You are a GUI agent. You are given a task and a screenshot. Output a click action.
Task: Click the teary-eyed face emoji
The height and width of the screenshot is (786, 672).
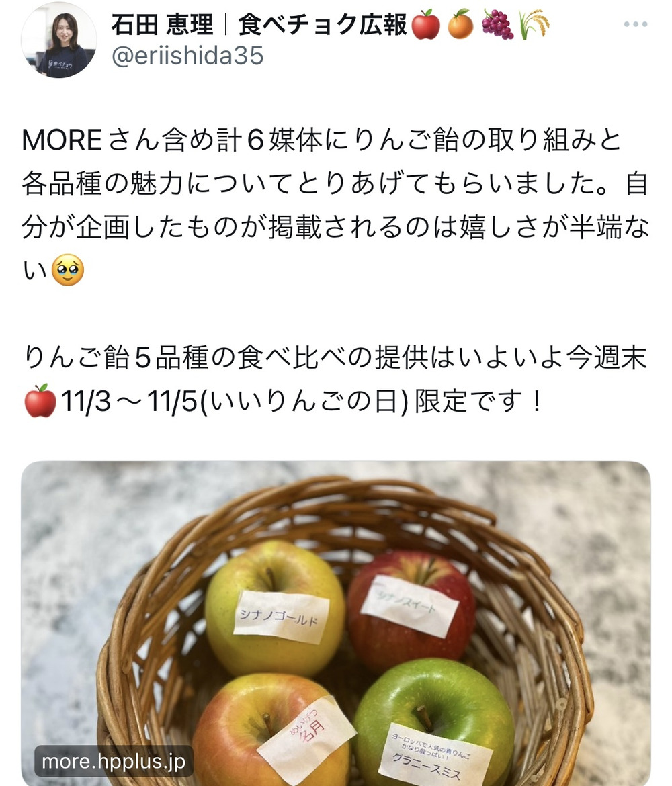click(x=68, y=270)
